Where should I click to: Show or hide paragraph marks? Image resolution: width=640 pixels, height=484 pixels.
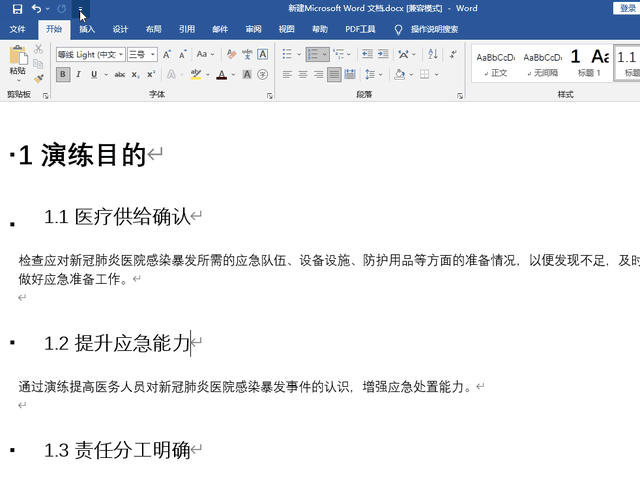click(453, 54)
